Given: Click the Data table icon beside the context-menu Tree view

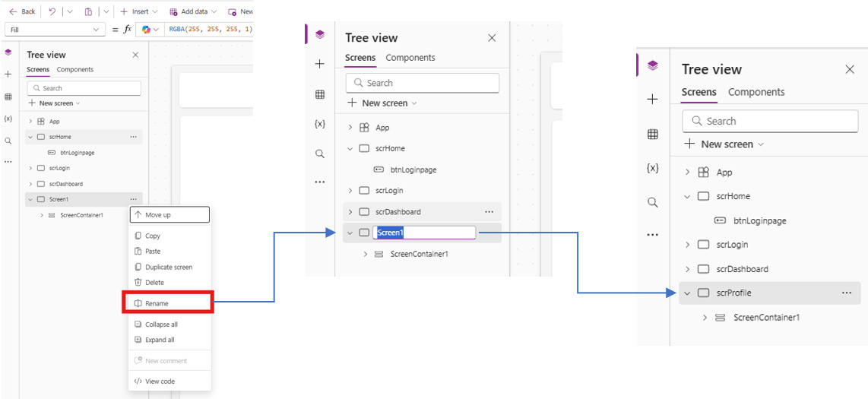Looking at the screenshot, I should pos(8,97).
